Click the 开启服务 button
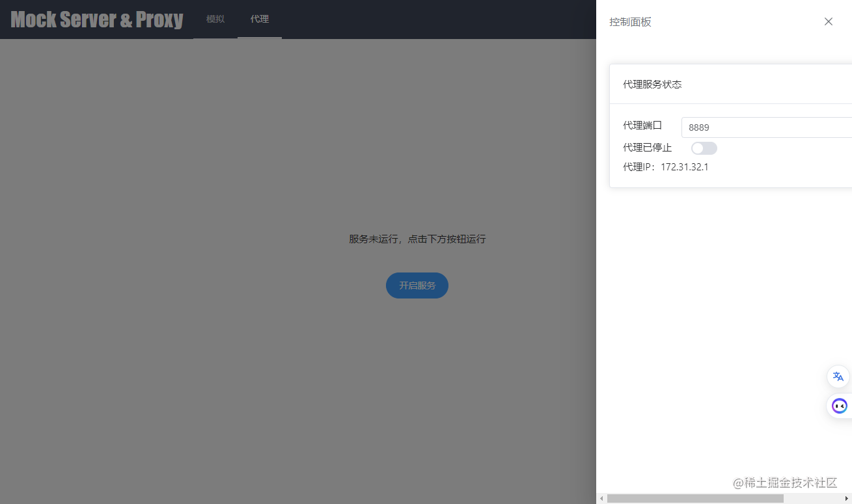852x504 pixels. [x=417, y=285]
